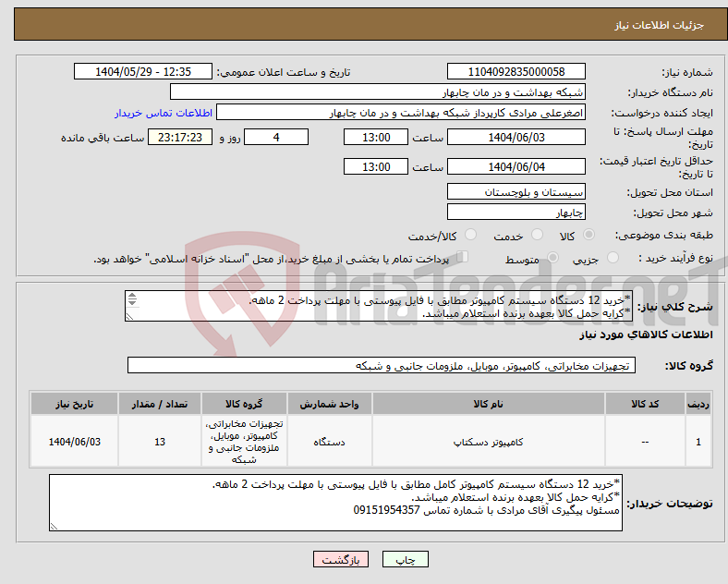Click the requester field اصغرعلی مرادی
728x584 pixels.
point(401,113)
